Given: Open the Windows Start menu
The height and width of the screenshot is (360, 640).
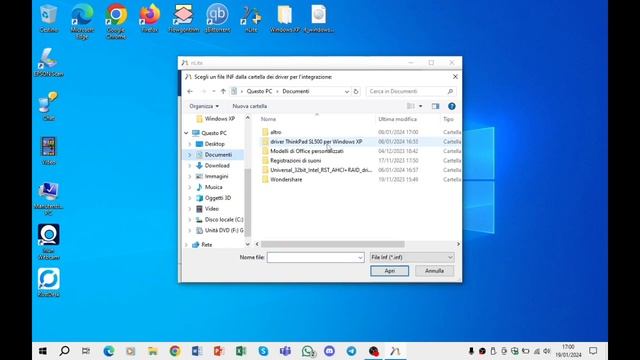Looking at the screenshot, I should click(x=43, y=351).
